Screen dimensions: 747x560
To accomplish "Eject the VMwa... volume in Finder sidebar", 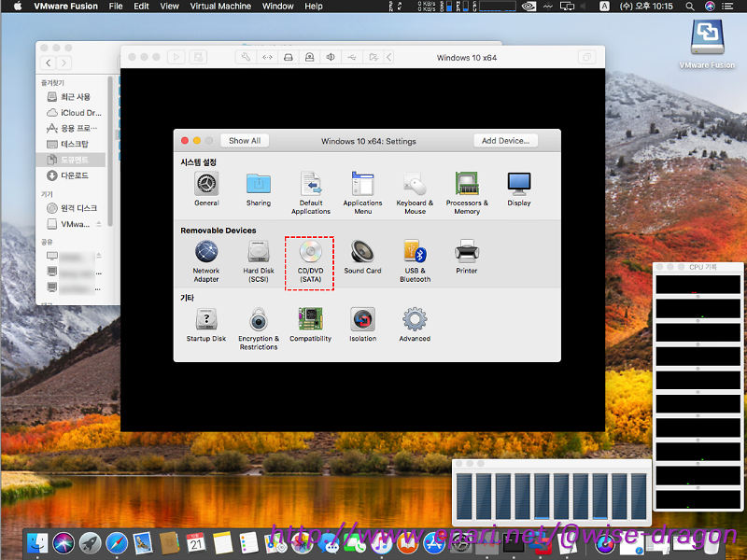I will pos(99,224).
